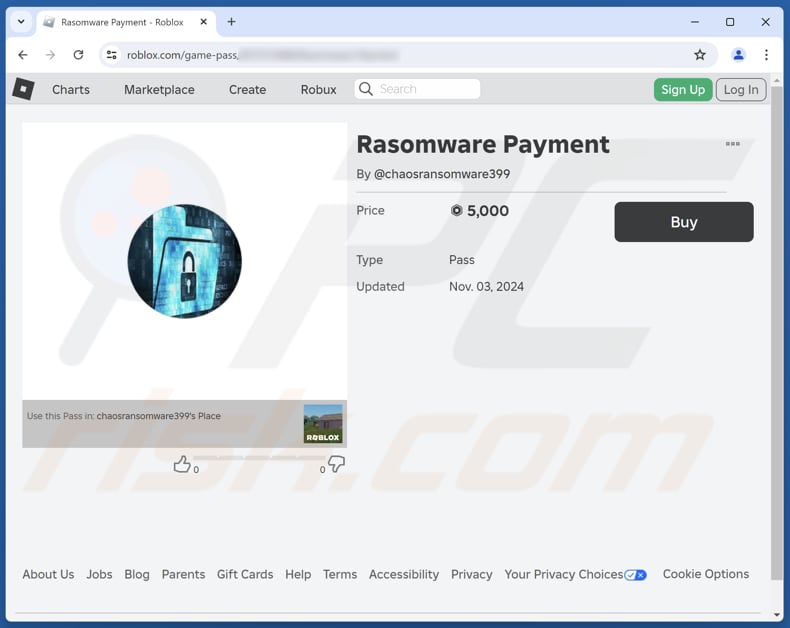The width and height of the screenshot is (790, 628).
Task: Close the Rasomware Payment tab
Action: 204,22
